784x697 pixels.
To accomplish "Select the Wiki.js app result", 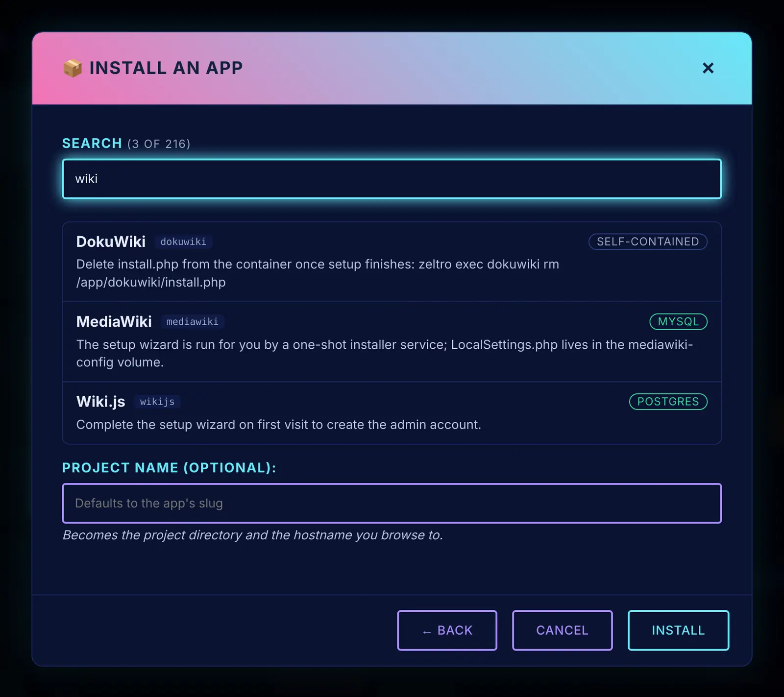I will click(x=392, y=413).
